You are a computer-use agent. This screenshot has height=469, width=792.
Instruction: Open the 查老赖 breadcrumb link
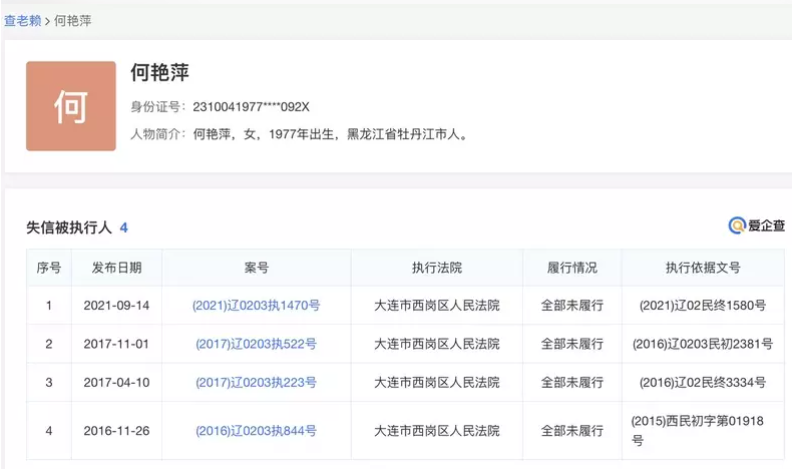pyautogui.click(x=23, y=21)
